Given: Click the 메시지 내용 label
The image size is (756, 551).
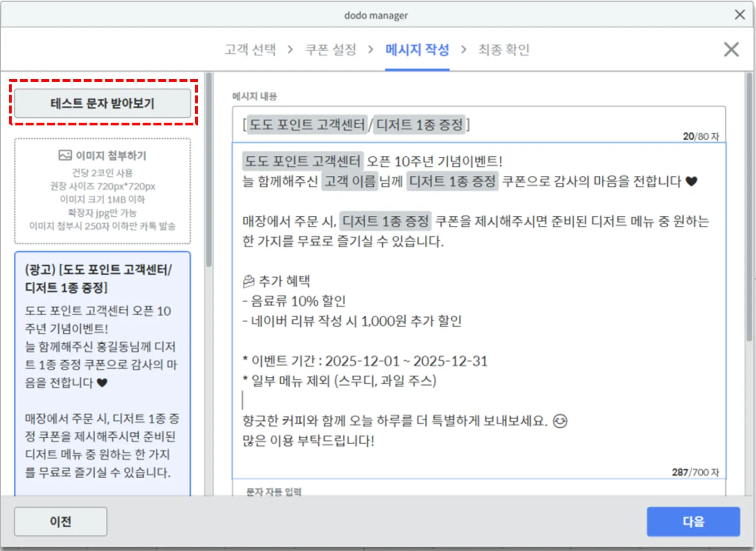Looking at the screenshot, I should click(x=255, y=96).
